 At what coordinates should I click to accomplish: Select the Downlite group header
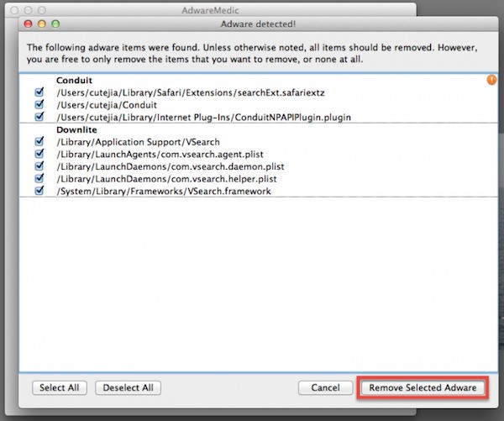76,130
